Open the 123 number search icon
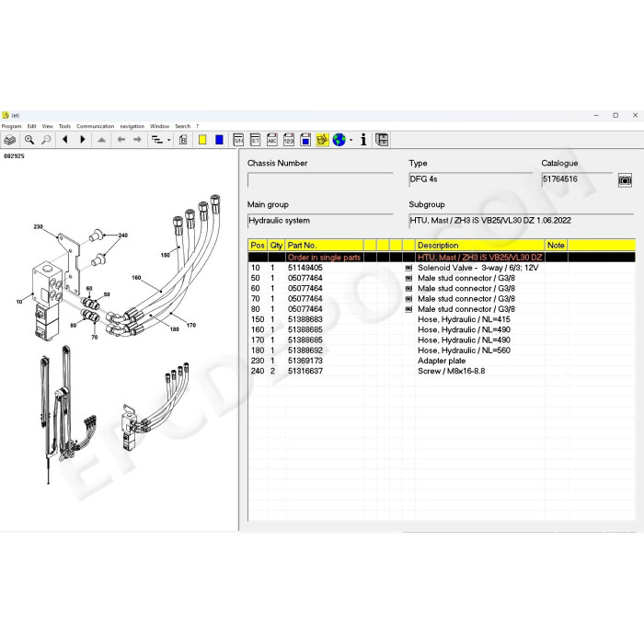 pyautogui.click(x=289, y=140)
